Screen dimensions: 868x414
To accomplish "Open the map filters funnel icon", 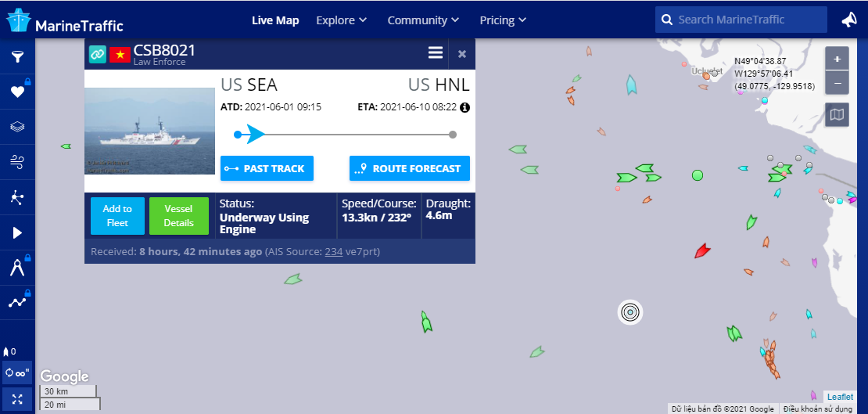I will click(x=17, y=56).
